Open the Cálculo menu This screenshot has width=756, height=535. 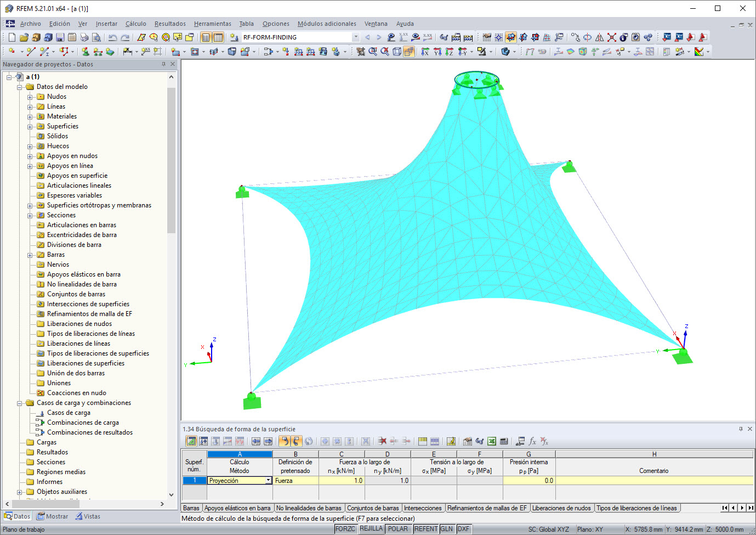pos(136,24)
